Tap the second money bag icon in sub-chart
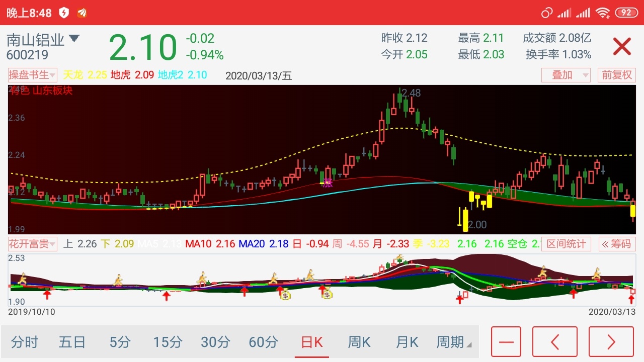The width and height of the screenshot is (644, 362). (x=328, y=293)
